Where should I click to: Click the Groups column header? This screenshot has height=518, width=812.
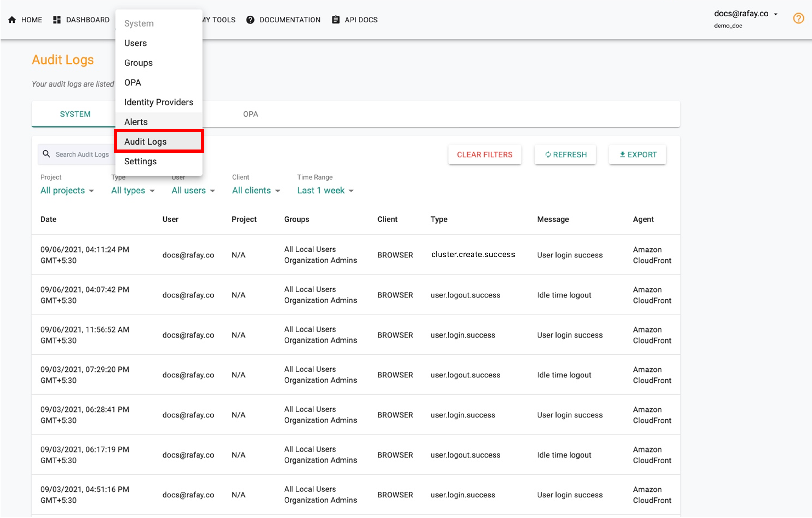297,219
